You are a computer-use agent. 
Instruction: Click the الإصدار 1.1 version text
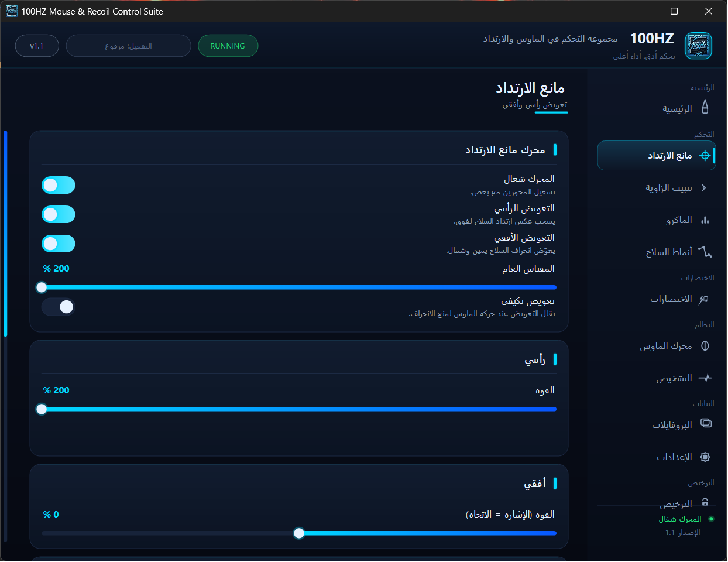click(683, 533)
